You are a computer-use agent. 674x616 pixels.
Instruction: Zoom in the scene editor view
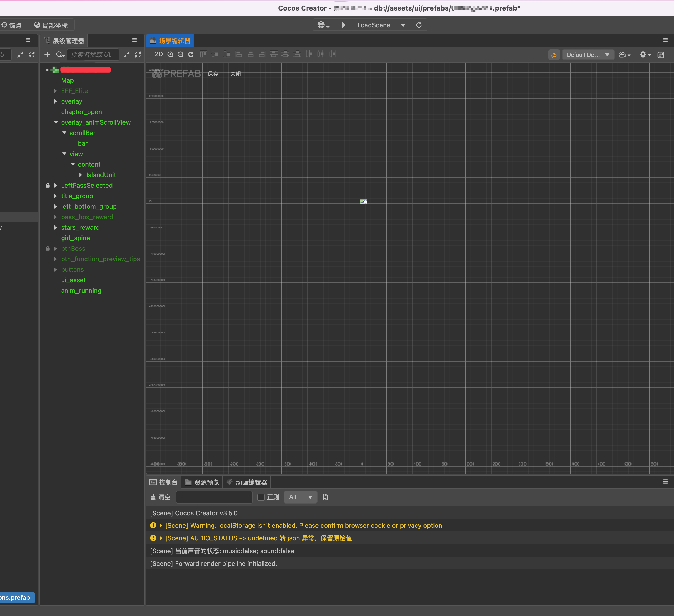coord(171,54)
